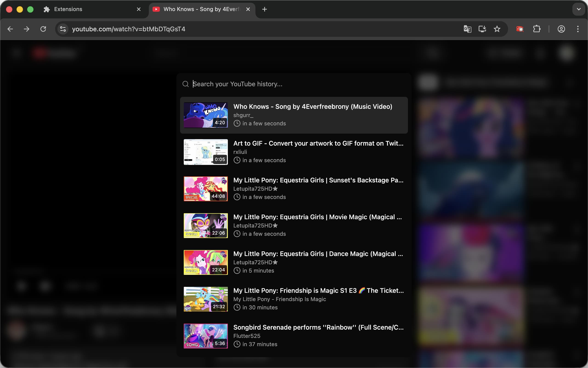Viewport: 588px width, 368px height.
Task: Click "in 37 minutes" timestamp text
Action: [x=260, y=344]
